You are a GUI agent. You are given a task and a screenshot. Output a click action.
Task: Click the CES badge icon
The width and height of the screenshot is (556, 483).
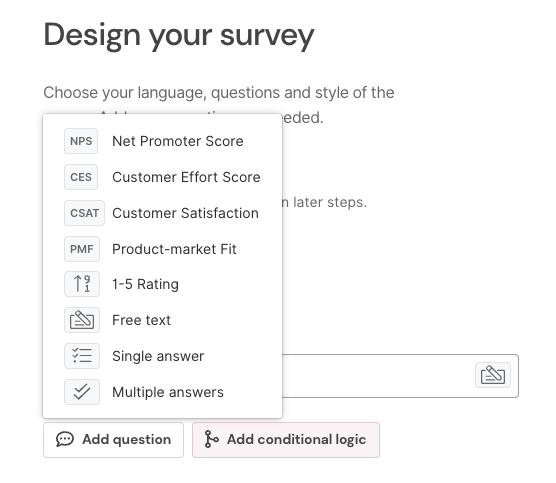[x=81, y=177]
